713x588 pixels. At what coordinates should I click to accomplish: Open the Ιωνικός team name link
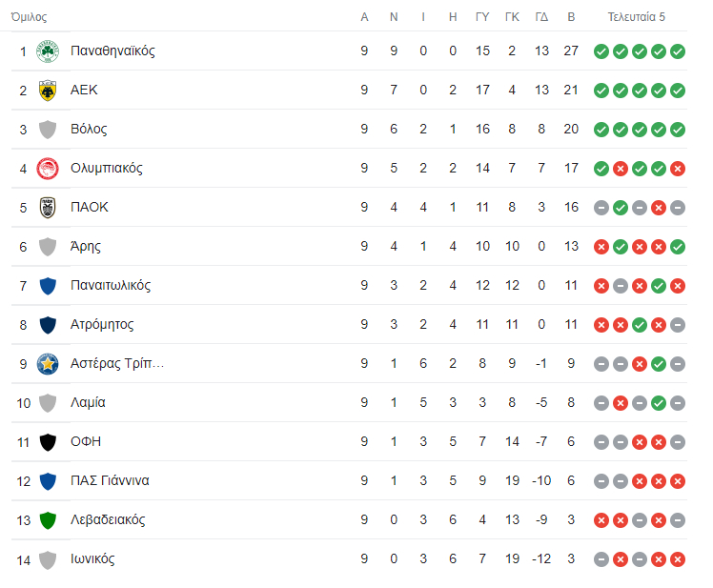pyautogui.click(x=92, y=558)
